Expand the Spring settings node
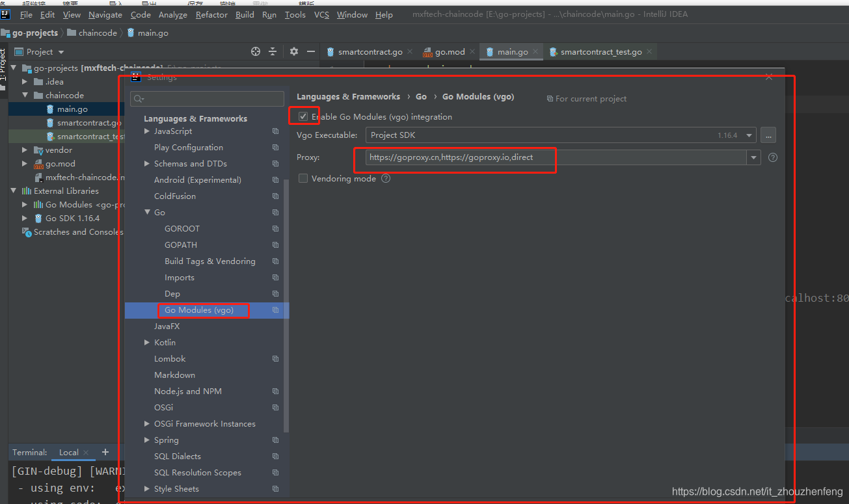849x504 pixels. 147,440
